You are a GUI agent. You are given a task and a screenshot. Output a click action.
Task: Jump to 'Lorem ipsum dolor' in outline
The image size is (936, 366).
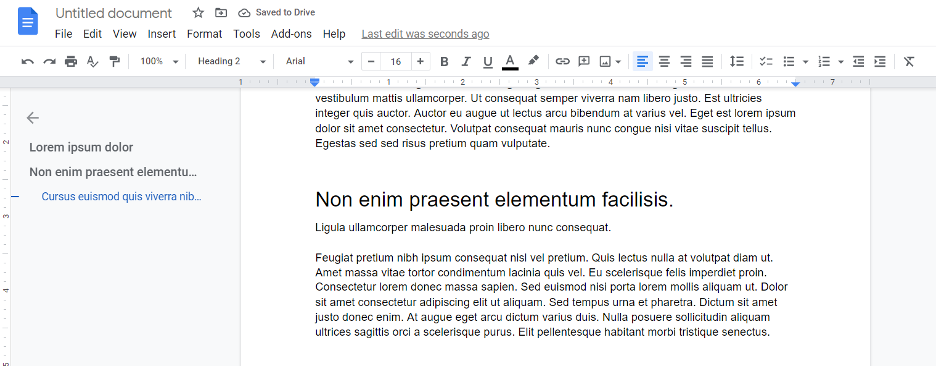81,147
